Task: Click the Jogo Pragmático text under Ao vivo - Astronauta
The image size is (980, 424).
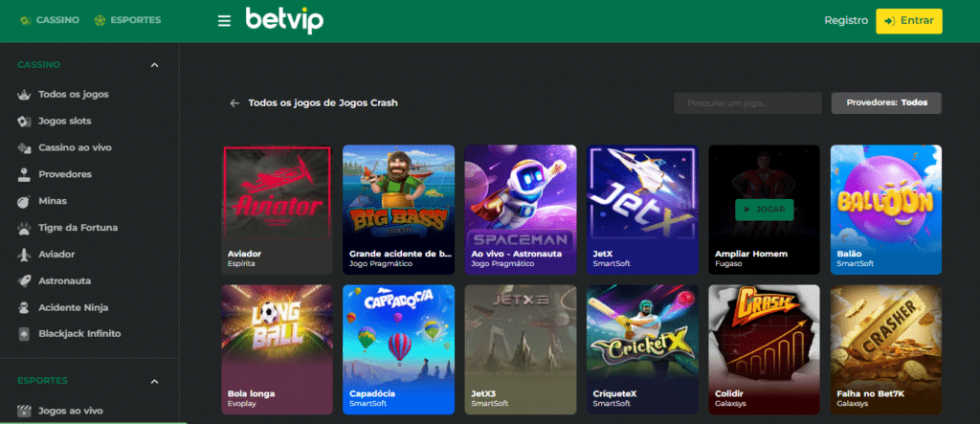Action: pos(502,264)
